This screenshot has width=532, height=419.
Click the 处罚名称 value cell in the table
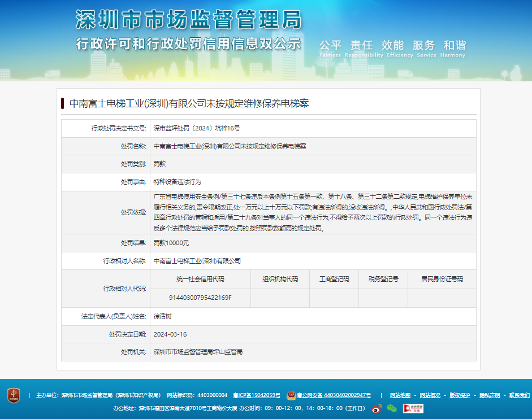(313, 146)
